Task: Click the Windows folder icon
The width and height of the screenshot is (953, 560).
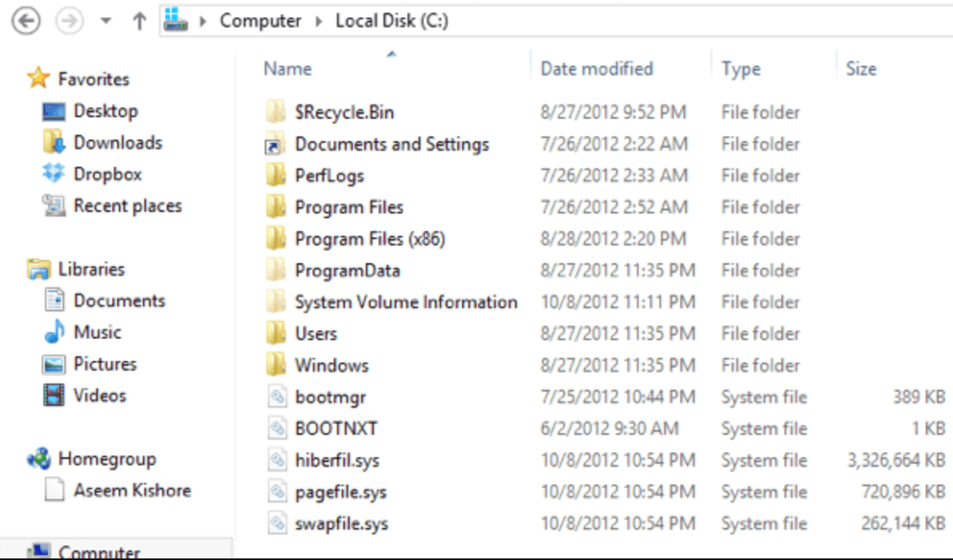Action: (275, 364)
